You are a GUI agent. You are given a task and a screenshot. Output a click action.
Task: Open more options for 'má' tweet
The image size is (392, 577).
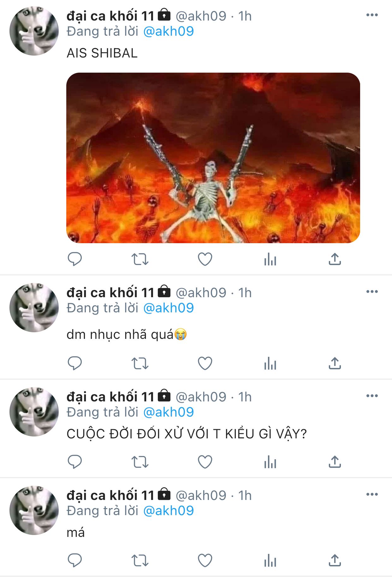[372, 494]
